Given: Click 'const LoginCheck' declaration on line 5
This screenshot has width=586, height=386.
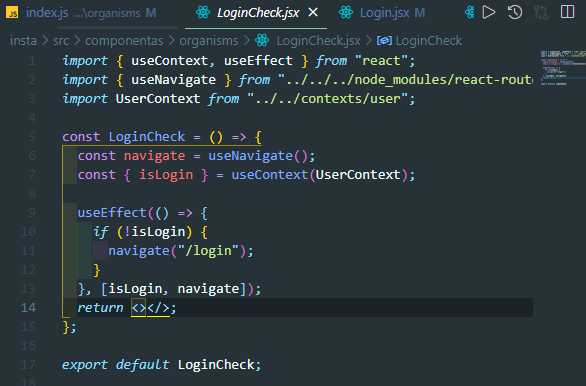Looking at the screenshot, I should coord(124,137).
